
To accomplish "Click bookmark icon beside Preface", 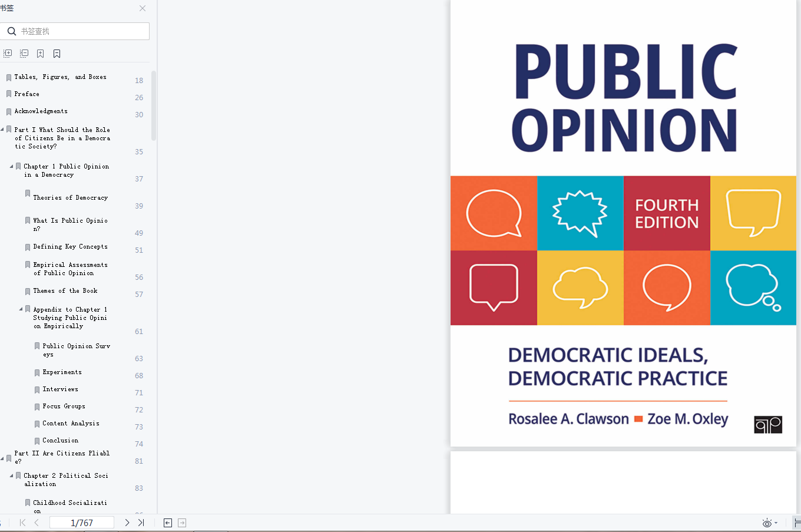I will click(x=9, y=94).
